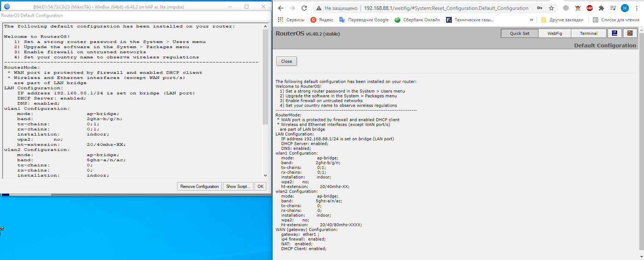Click the RouterOS logout icon
644x260 pixels.
click(630, 33)
